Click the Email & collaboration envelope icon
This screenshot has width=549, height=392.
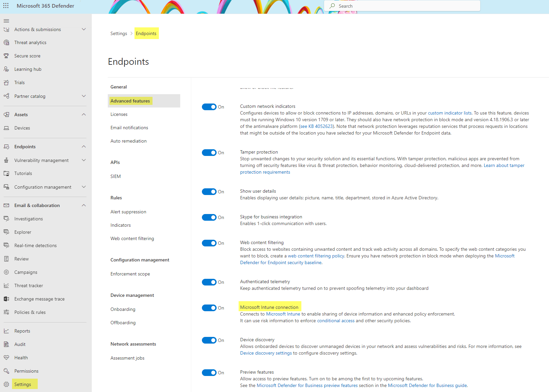click(6, 205)
